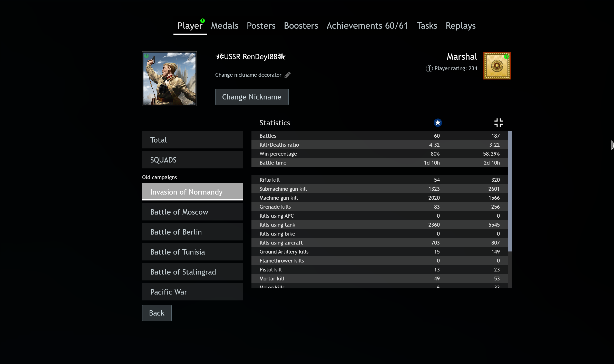Click the edit pencil on the player portrait
The width and height of the screenshot is (614, 364).
tap(190, 58)
